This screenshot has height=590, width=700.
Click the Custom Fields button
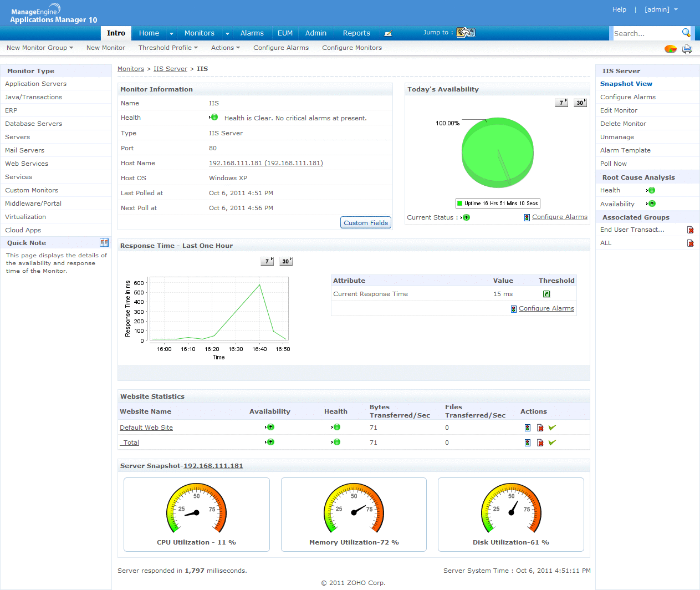[365, 222]
